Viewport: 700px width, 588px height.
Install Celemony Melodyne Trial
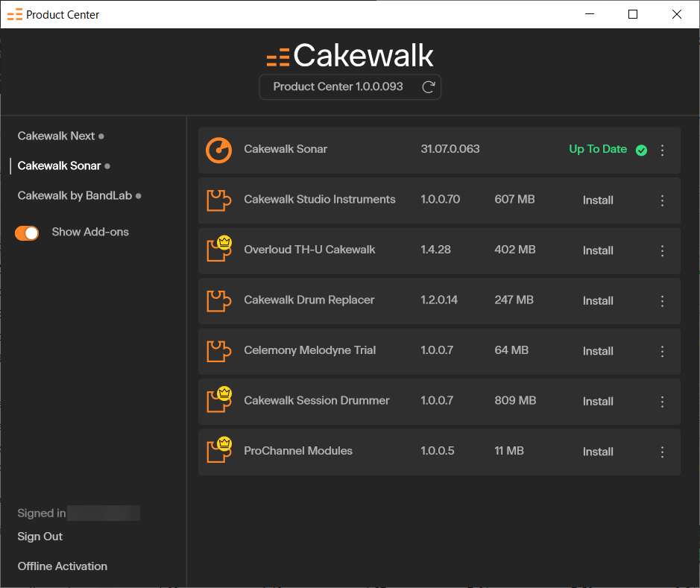[x=598, y=351]
